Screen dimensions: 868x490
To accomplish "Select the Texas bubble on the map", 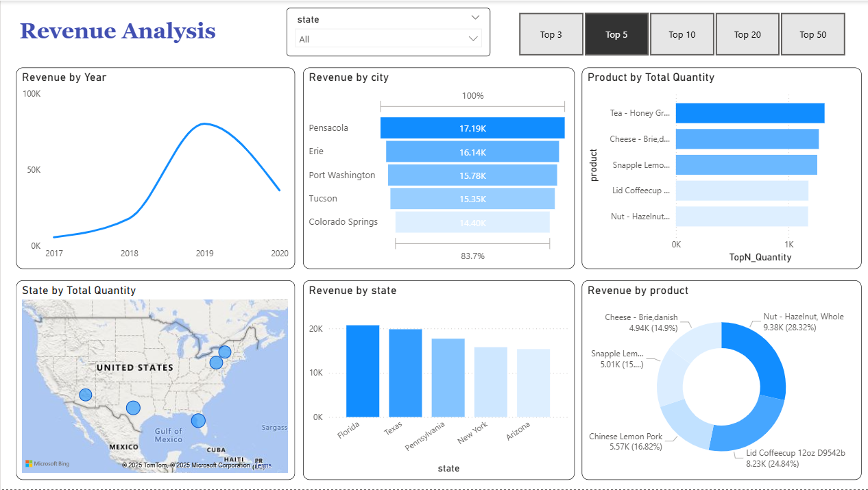I will point(133,408).
